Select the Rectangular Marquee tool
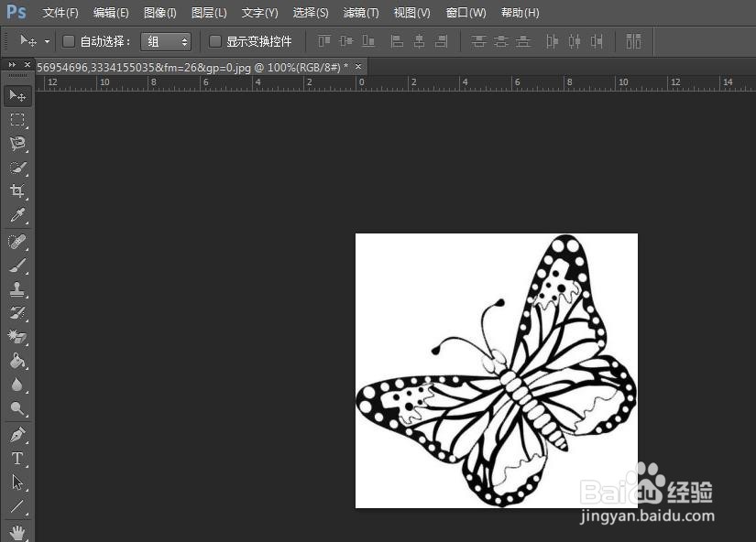Screen dimensions: 756x542 click(17, 120)
